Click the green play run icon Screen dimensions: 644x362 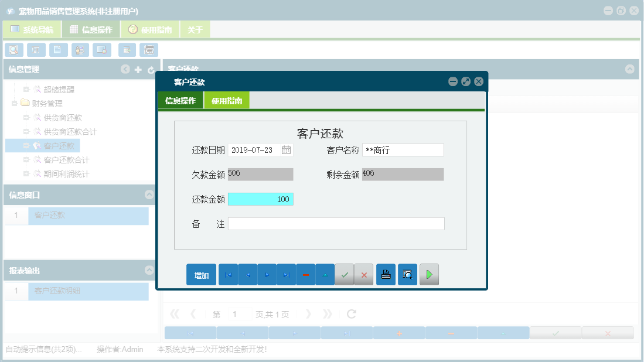429,274
